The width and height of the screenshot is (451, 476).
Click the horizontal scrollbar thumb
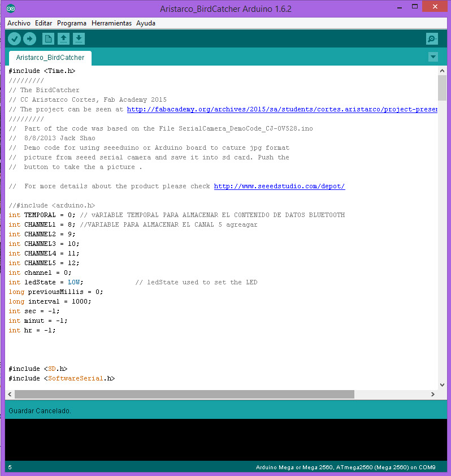point(184,395)
